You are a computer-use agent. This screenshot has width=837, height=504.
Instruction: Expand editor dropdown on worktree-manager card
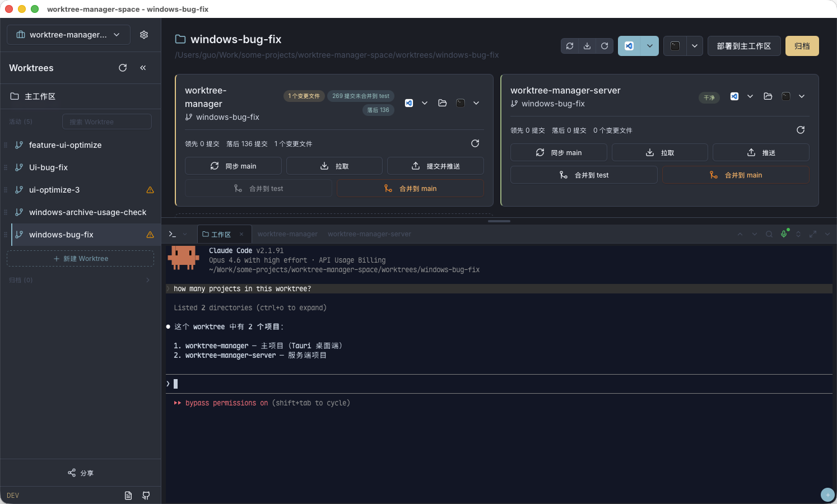click(425, 103)
